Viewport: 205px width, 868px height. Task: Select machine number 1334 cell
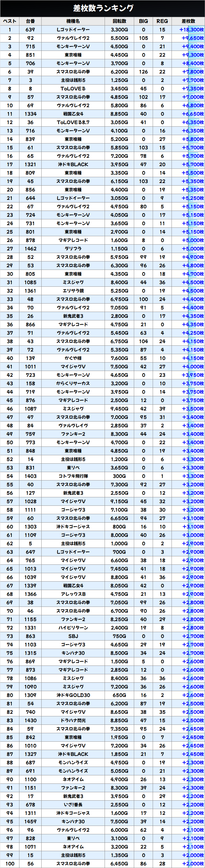tap(30, 114)
